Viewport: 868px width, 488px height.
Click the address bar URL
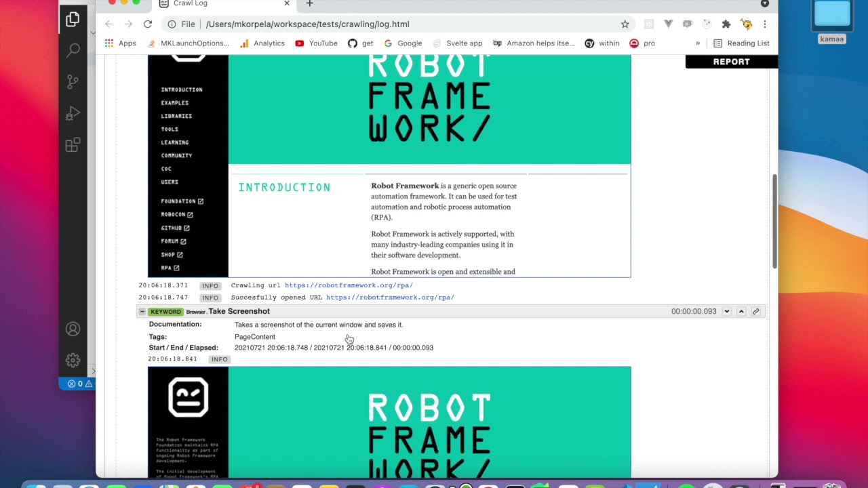point(307,24)
